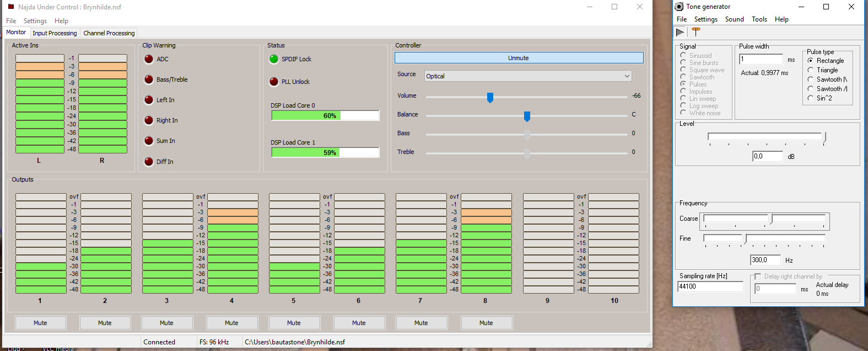This screenshot has width=868, height=351.
Task: Click the ADC clip warning indicator
Action: [149, 59]
